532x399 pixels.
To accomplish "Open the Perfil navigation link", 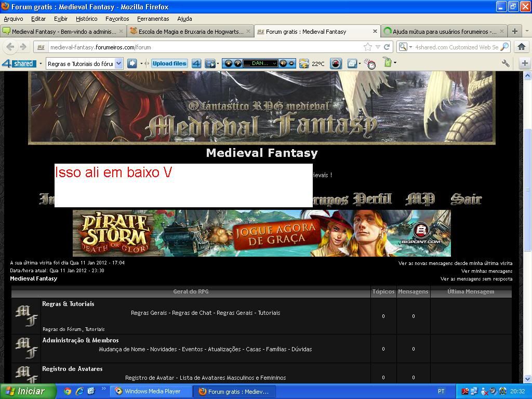I will pos(373,199).
